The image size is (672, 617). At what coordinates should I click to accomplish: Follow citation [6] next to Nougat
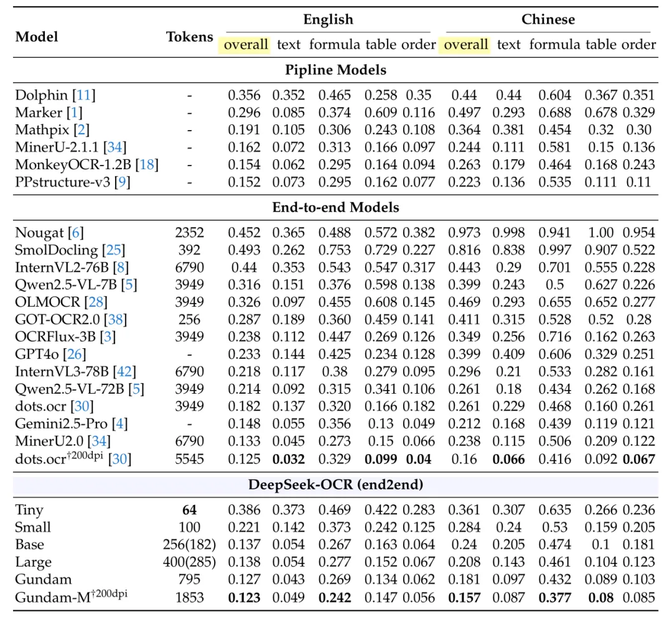point(76,233)
